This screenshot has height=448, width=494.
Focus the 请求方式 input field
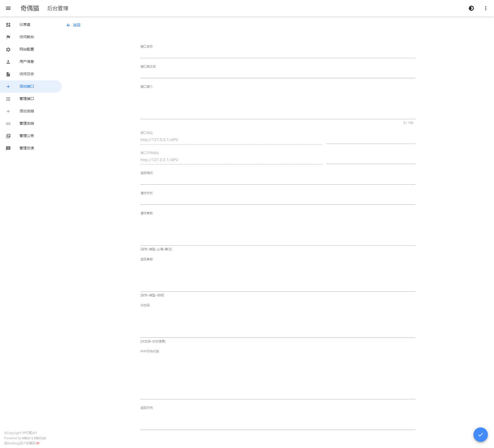pyautogui.click(x=278, y=200)
